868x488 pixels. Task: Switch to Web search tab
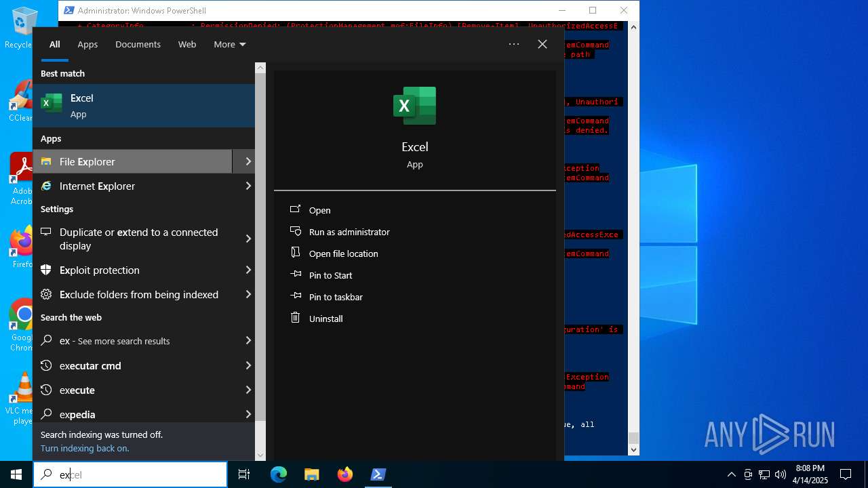click(x=187, y=44)
